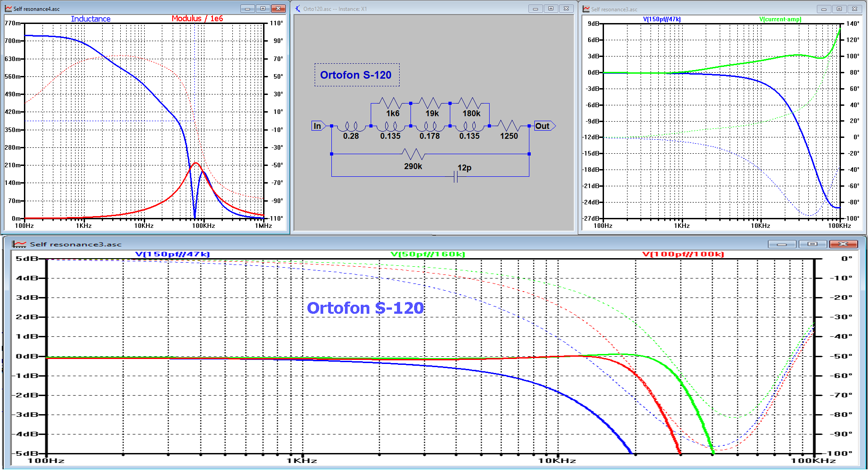Maximize the bottom Self resonance3.asc window
Viewport: 868px width, 472px height.
813,244
